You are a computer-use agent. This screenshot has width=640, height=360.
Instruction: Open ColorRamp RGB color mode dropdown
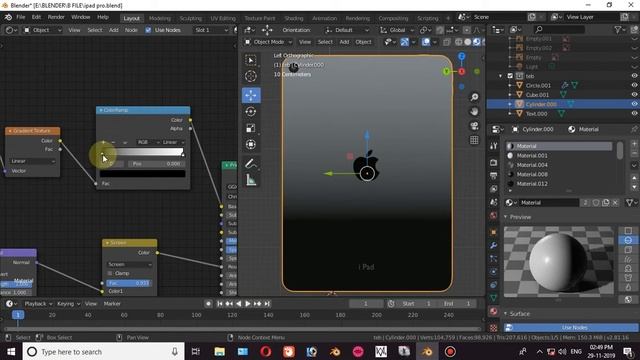point(147,142)
